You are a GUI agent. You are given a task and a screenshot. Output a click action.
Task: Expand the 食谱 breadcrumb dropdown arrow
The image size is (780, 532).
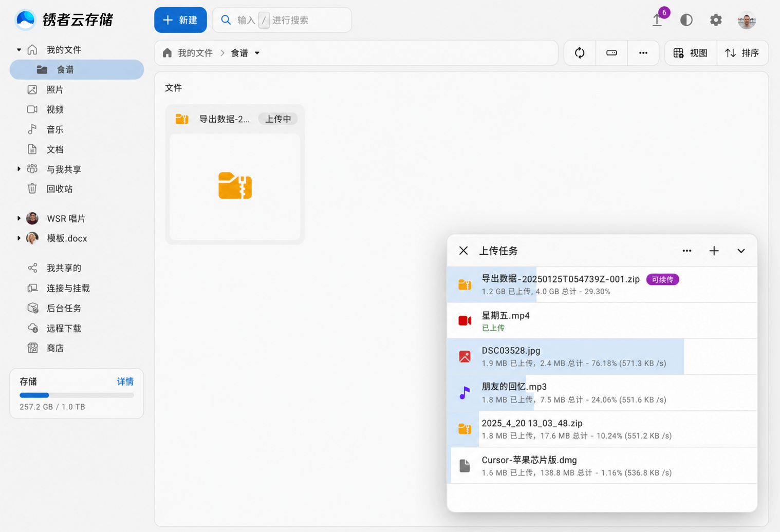click(x=257, y=53)
